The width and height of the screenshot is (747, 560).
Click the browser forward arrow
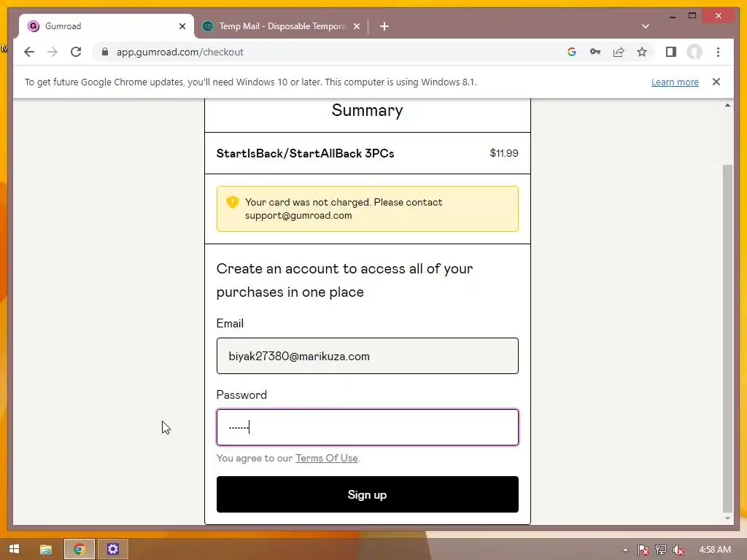pos(53,52)
